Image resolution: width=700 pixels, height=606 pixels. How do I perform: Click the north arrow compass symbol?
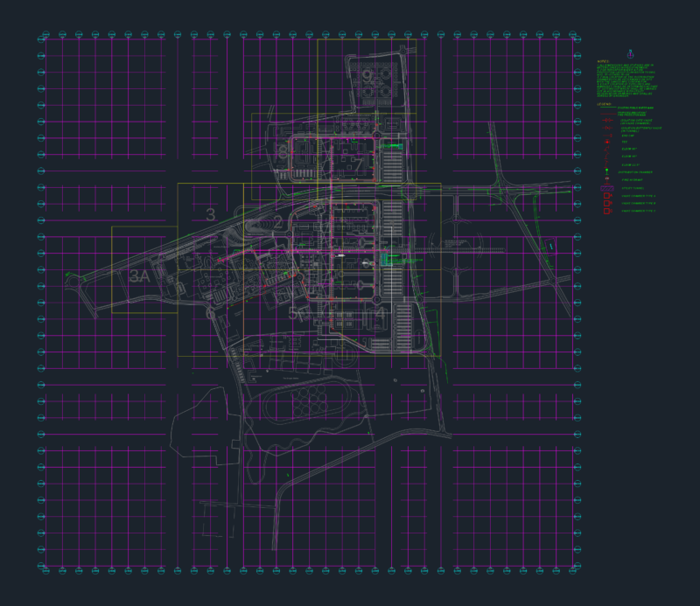point(630,54)
